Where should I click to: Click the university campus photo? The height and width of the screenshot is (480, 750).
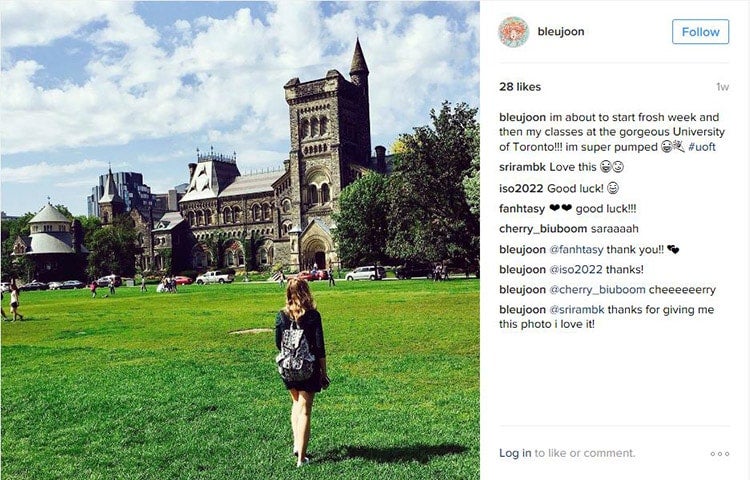(x=240, y=240)
